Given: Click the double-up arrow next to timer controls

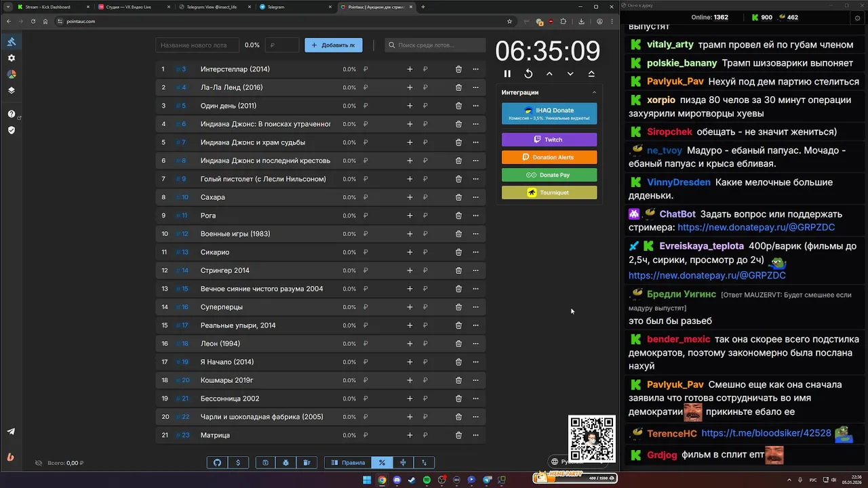Looking at the screenshot, I should (591, 74).
